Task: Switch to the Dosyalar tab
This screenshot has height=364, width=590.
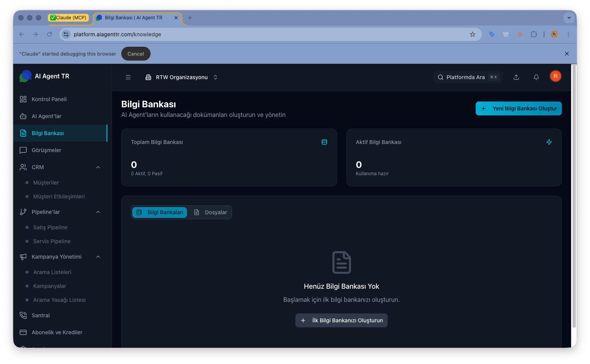Action: [x=210, y=212]
